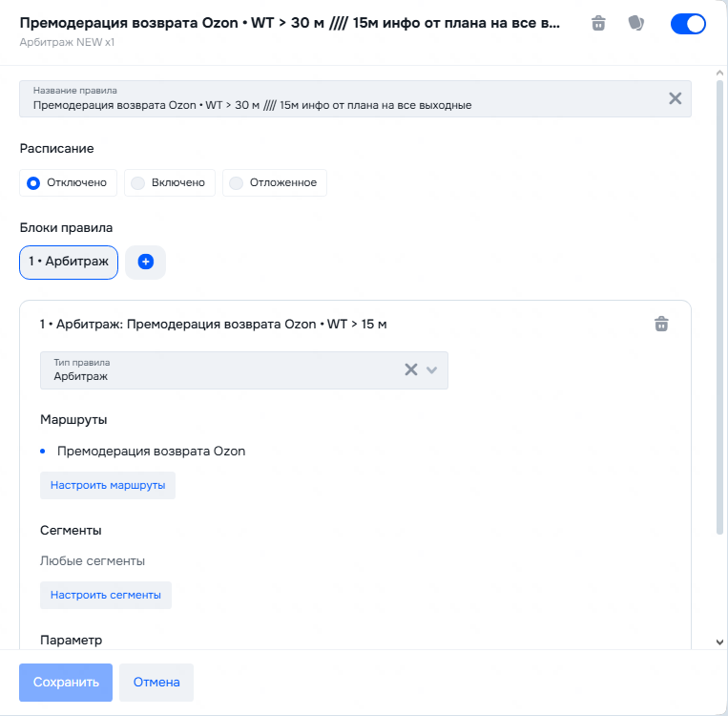This screenshot has width=728, height=716.
Task: Click the Настроить сегменты button
Action: (105, 595)
